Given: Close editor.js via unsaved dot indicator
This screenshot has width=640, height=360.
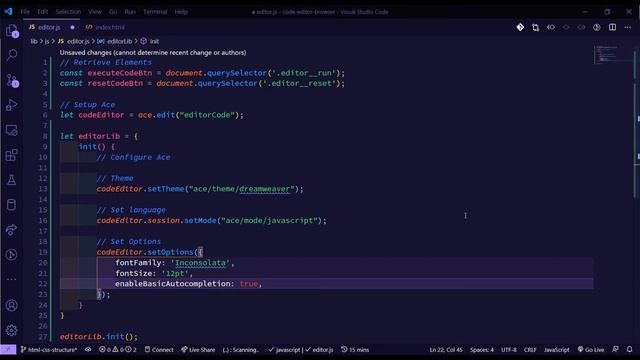Looking at the screenshot, I should click(x=72, y=27).
